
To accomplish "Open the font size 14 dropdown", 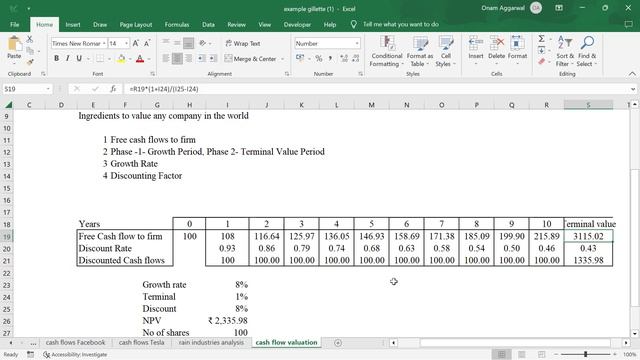I will point(127,43).
